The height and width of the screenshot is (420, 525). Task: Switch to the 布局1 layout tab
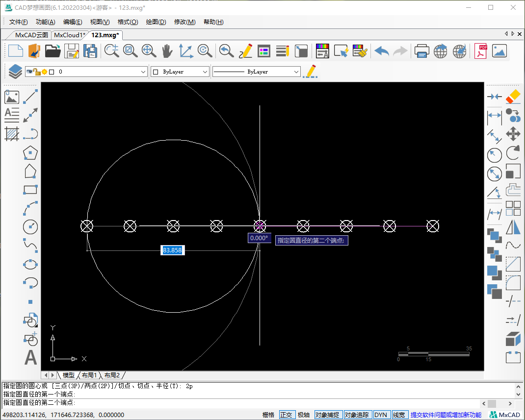pos(89,375)
